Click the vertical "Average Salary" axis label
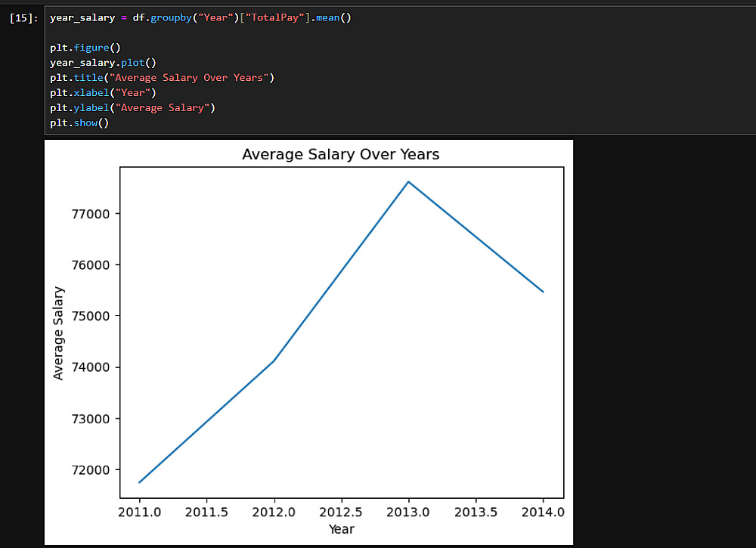The height and width of the screenshot is (548, 756). [59, 333]
